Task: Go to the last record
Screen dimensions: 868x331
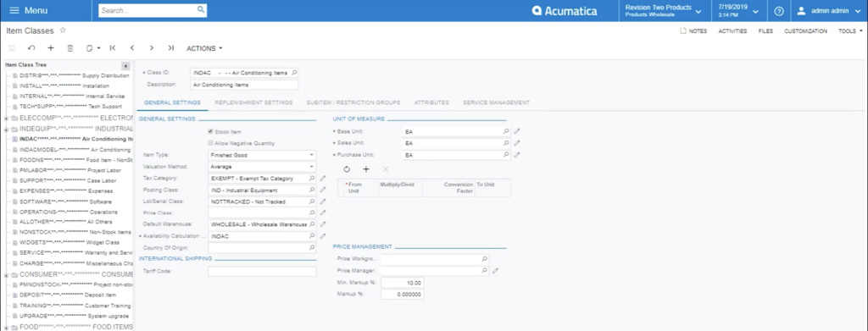Action: tap(171, 48)
